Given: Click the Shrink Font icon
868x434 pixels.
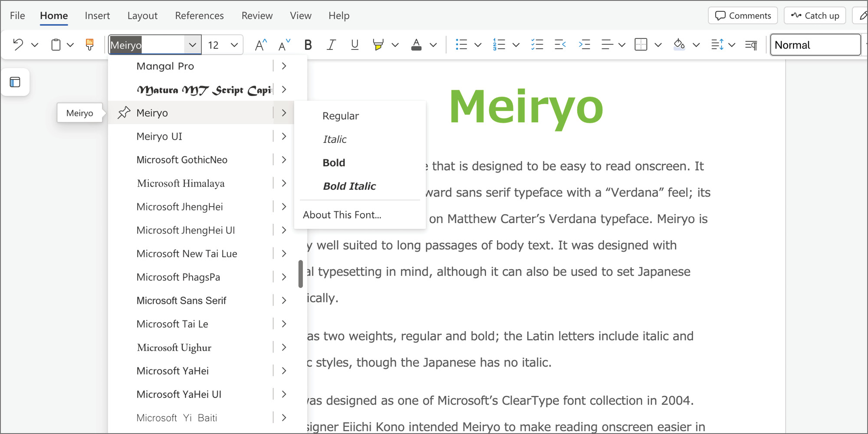Looking at the screenshot, I should 284,45.
